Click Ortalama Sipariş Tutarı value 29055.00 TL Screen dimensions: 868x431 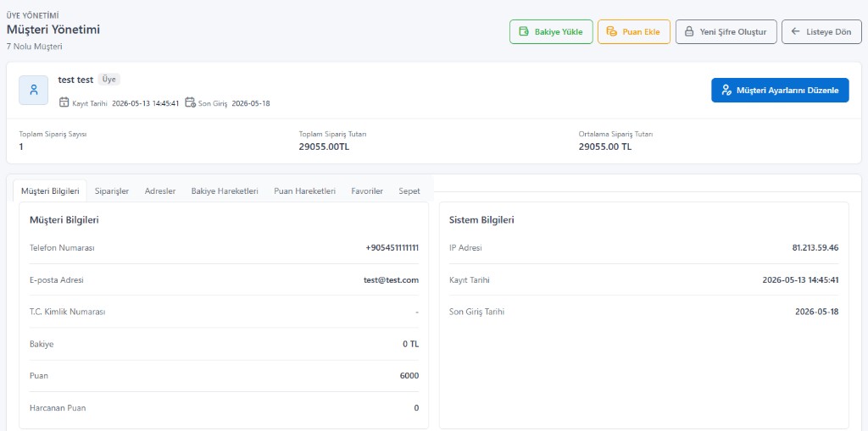coord(605,146)
